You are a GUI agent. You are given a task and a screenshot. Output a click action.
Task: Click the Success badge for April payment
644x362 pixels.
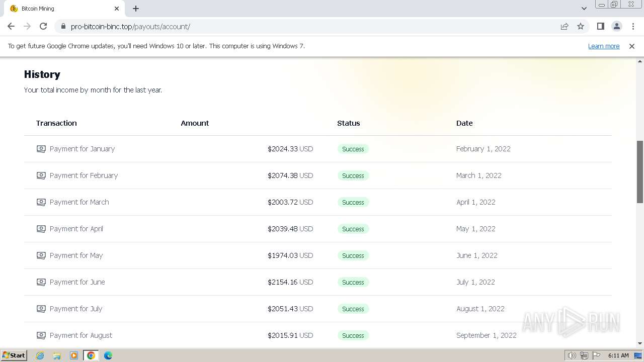point(353,229)
